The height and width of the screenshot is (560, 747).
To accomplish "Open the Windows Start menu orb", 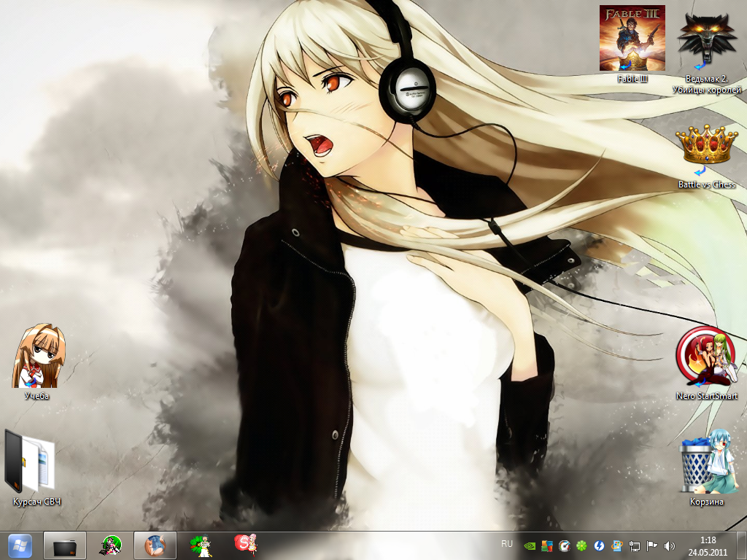I will pyautogui.click(x=20, y=545).
